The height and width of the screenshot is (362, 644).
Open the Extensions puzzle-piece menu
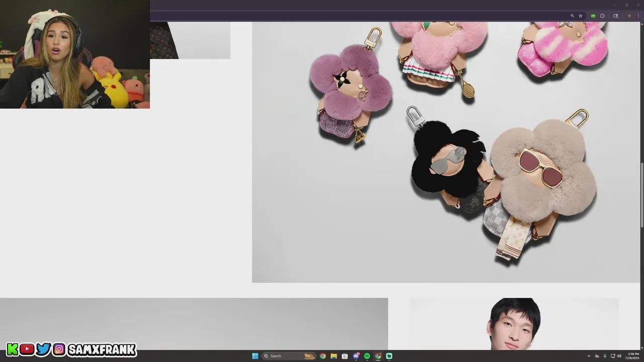[602, 16]
